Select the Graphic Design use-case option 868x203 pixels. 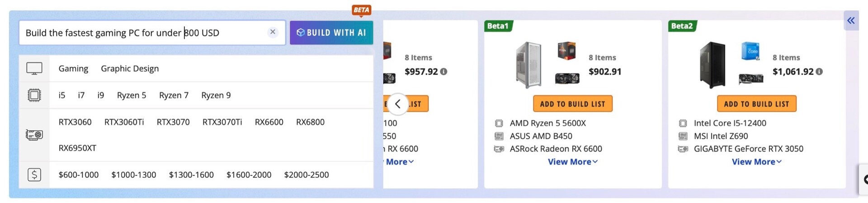pyautogui.click(x=130, y=69)
